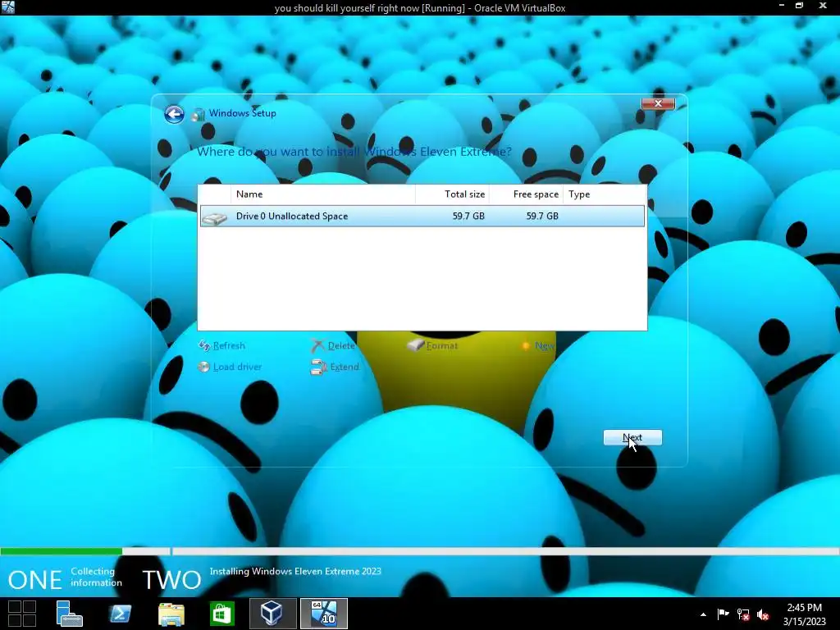Screen dimensions: 840x630
Task: Click the Next button
Action: 632,438
